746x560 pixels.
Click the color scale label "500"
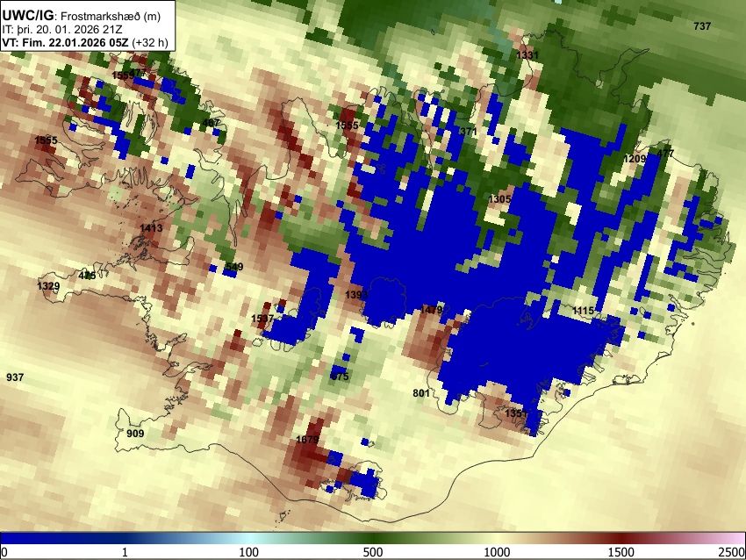[x=372, y=552]
